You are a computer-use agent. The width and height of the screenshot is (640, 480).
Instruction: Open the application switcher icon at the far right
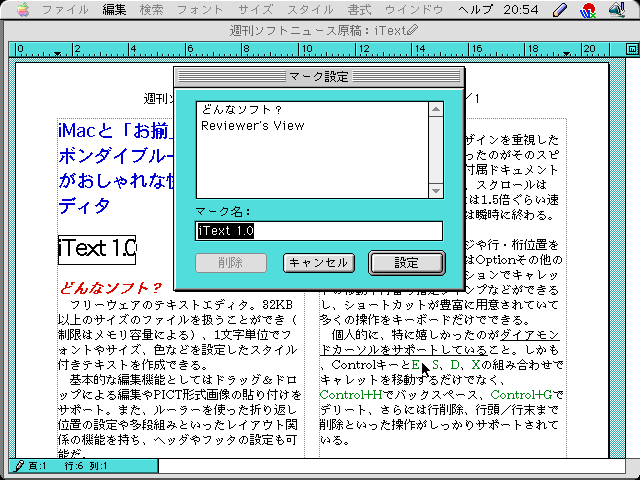pos(617,10)
